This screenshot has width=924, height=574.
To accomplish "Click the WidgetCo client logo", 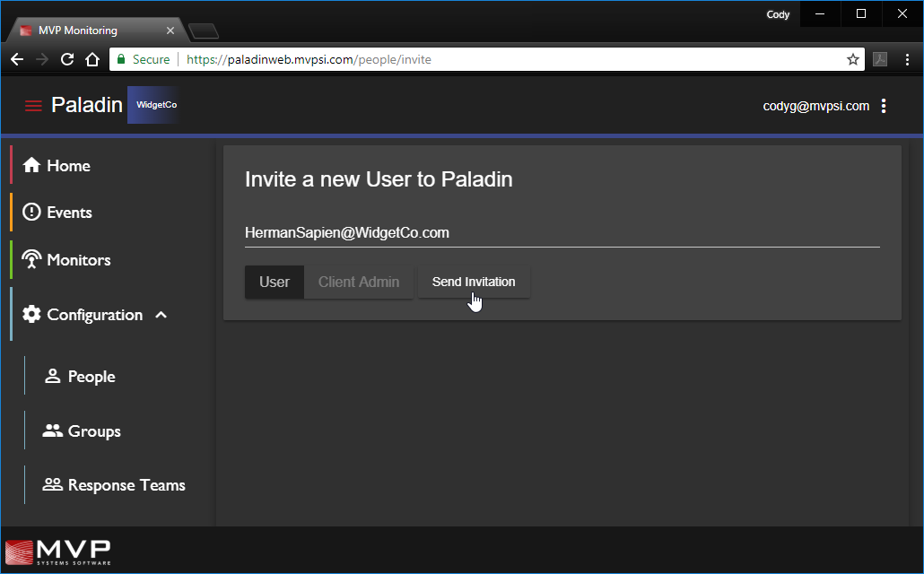I will (156, 105).
